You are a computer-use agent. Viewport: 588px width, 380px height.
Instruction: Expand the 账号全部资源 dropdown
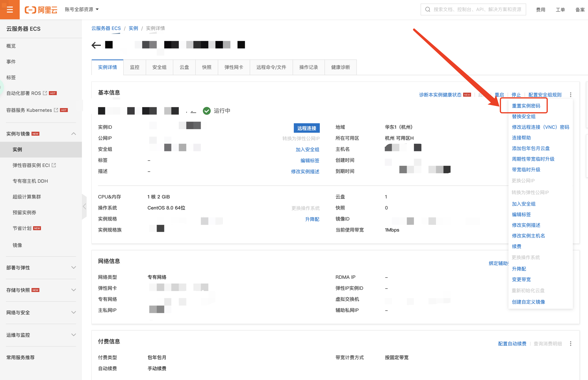tap(82, 9)
